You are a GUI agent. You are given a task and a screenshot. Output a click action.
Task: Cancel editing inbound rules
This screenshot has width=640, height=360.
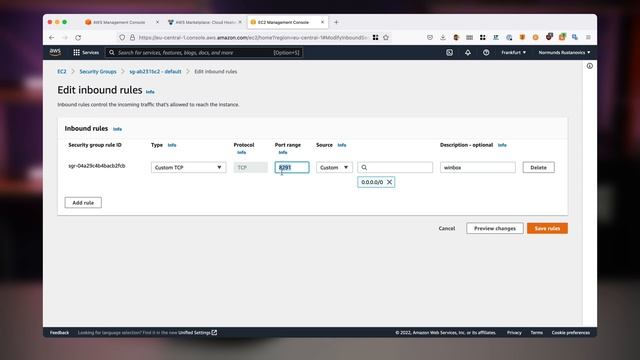click(x=447, y=229)
